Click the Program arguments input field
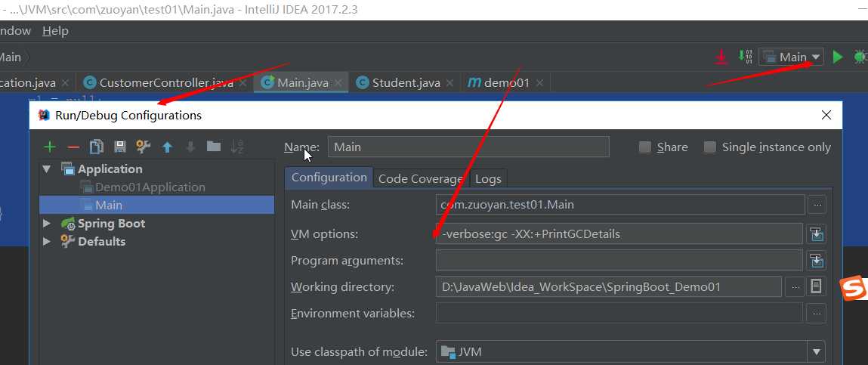Image resolution: width=868 pixels, height=365 pixels. pyautogui.click(x=619, y=260)
